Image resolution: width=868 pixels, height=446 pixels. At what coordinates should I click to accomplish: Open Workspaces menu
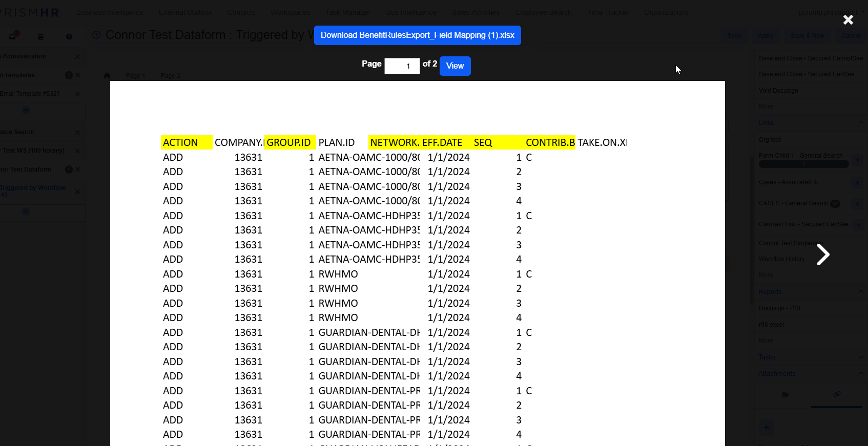pyautogui.click(x=291, y=12)
